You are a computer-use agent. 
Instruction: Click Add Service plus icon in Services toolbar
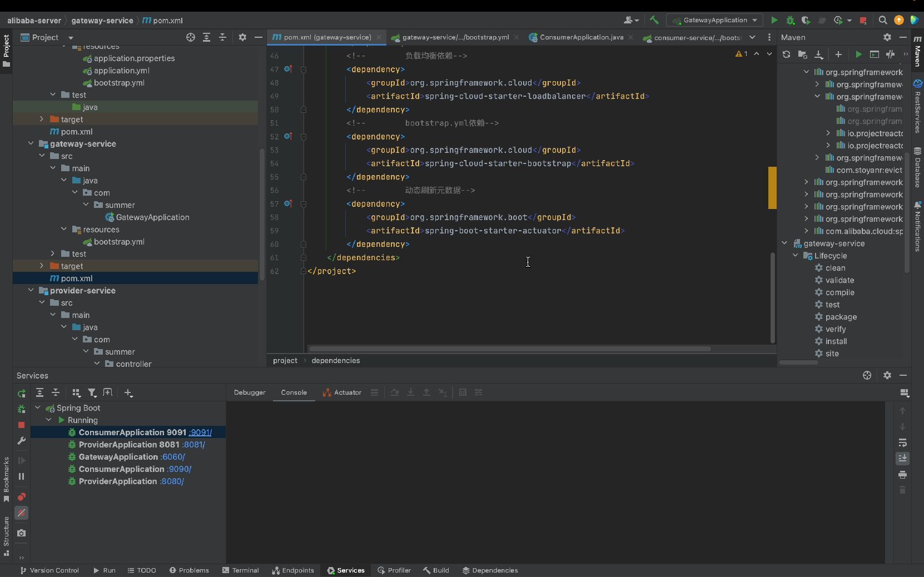(128, 392)
